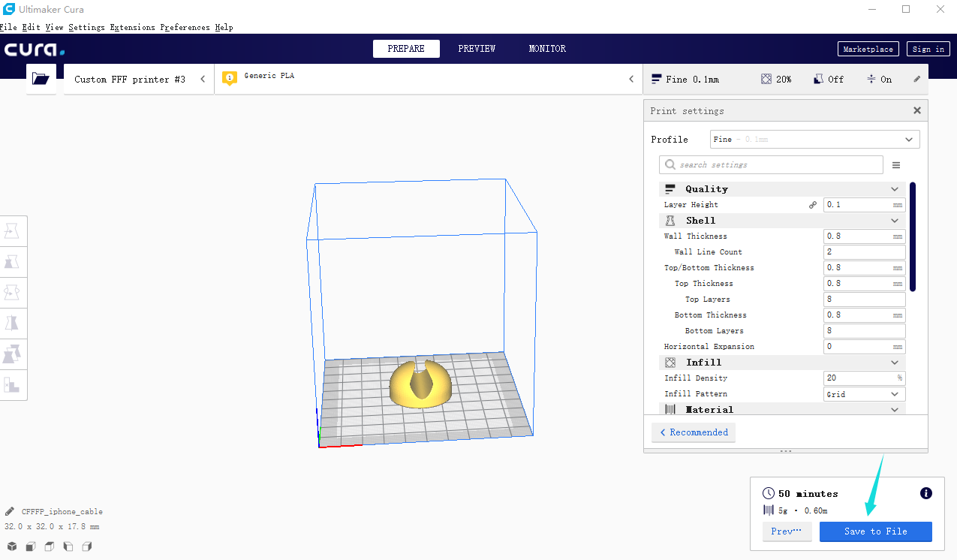Click the search settings field
The width and height of the screenshot is (957, 560).
(x=771, y=165)
